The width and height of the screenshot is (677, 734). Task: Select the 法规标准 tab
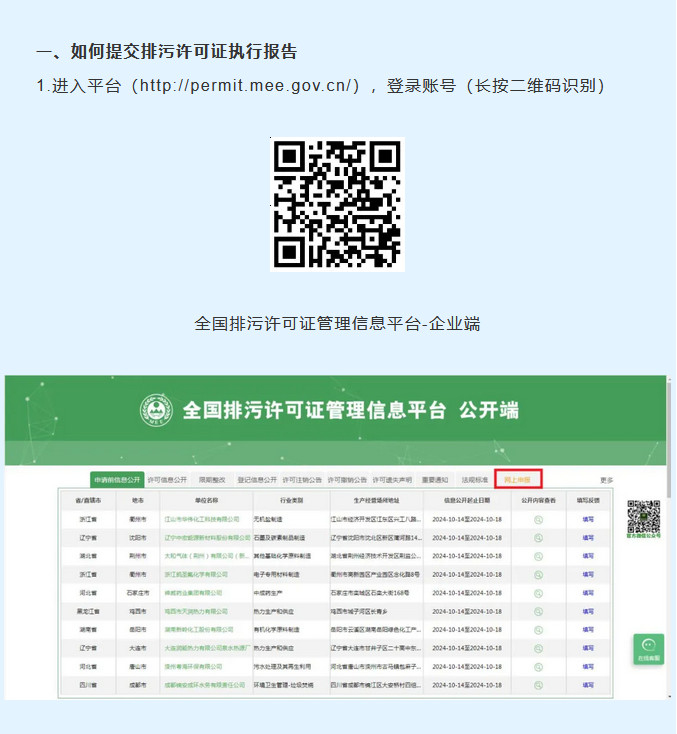[x=475, y=480]
